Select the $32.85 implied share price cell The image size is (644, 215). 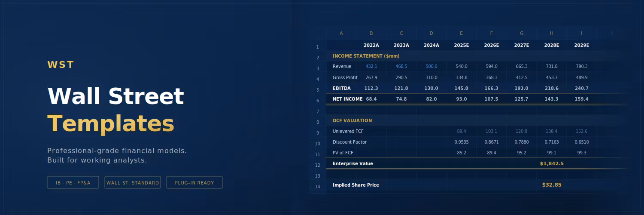pyautogui.click(x=552, y=185)
